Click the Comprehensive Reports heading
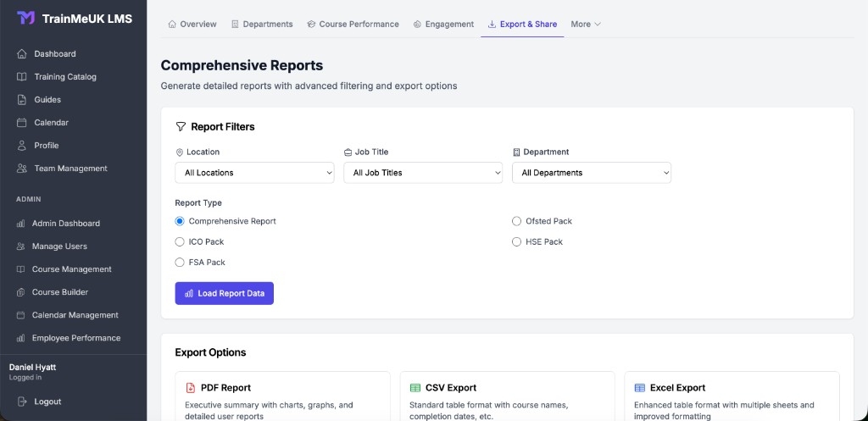Image resolution: width=868 pixels, height=421 pixels. pyautogui.click(x=242, y=65)
